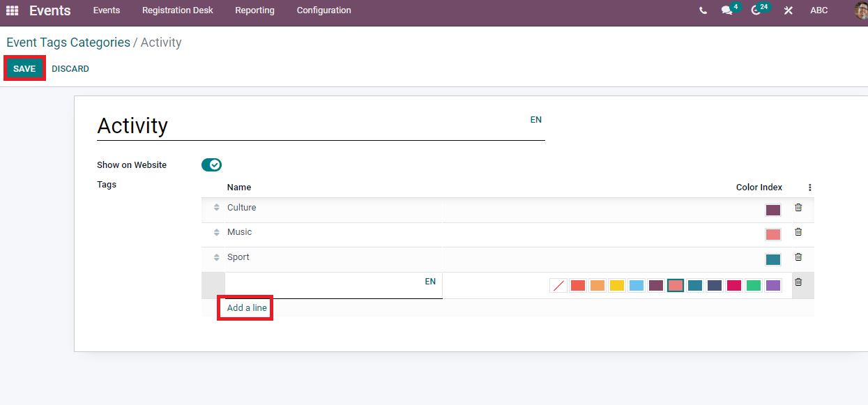Discard the changes

pos(70,69)
